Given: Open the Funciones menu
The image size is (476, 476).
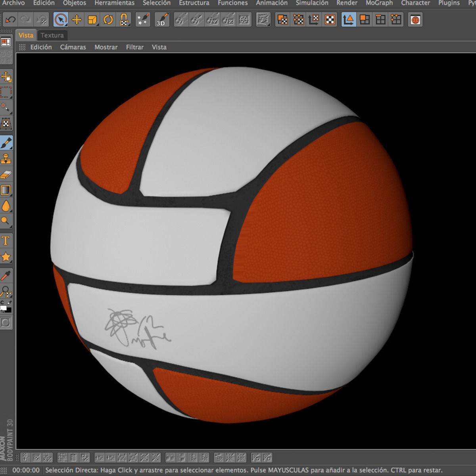Looking at the screenshot, I should click(232, 3).
